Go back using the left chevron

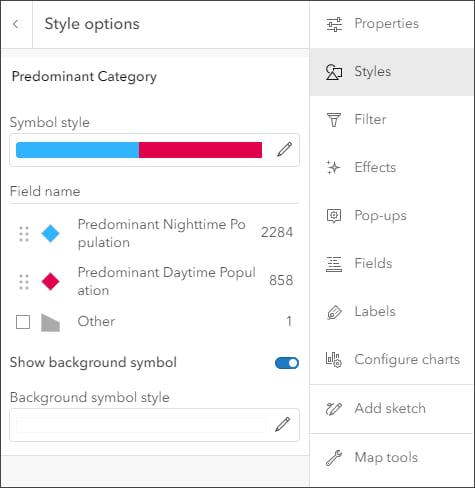[x=15, y=24]
